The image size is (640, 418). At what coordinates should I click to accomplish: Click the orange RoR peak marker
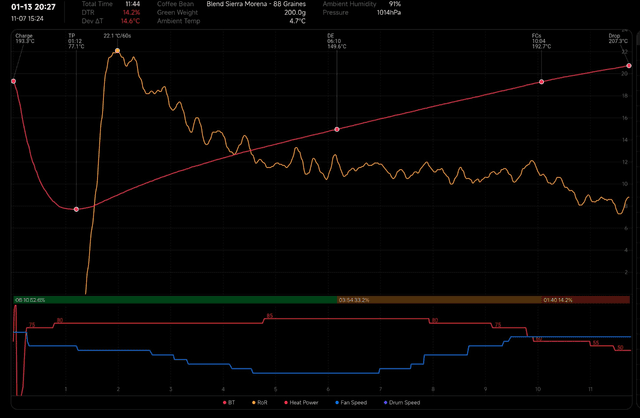pyautogui.click(x=117, y=50)
